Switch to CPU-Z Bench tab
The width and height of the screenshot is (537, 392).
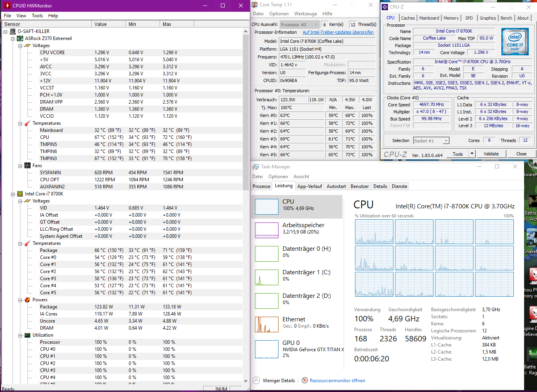click(x=506, y=18)
